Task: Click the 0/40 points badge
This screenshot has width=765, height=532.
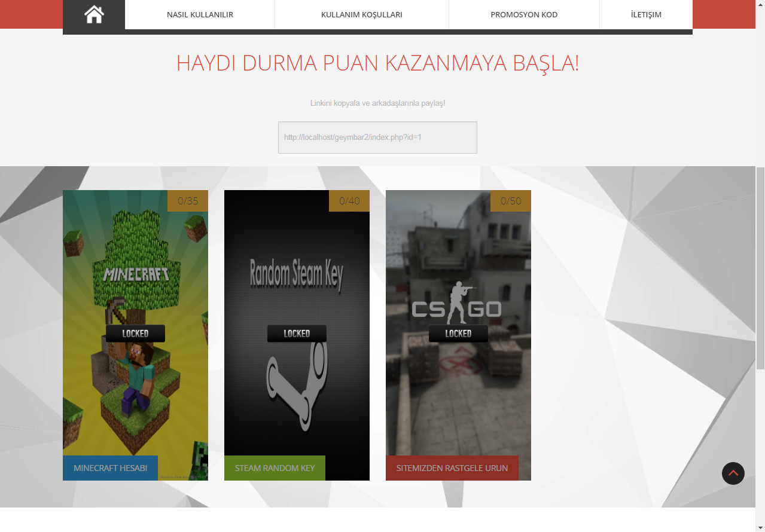Action: point(349,201)
